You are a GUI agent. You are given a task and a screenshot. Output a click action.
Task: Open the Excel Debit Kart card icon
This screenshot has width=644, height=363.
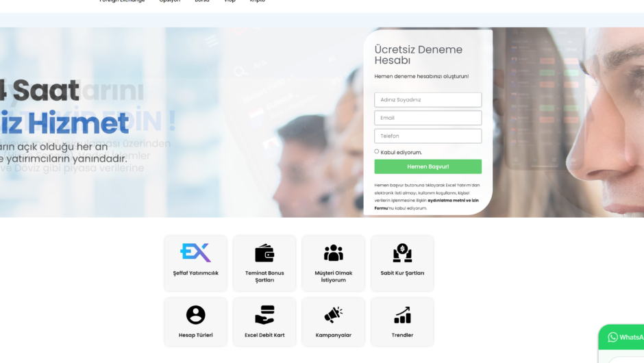point(264,315)
